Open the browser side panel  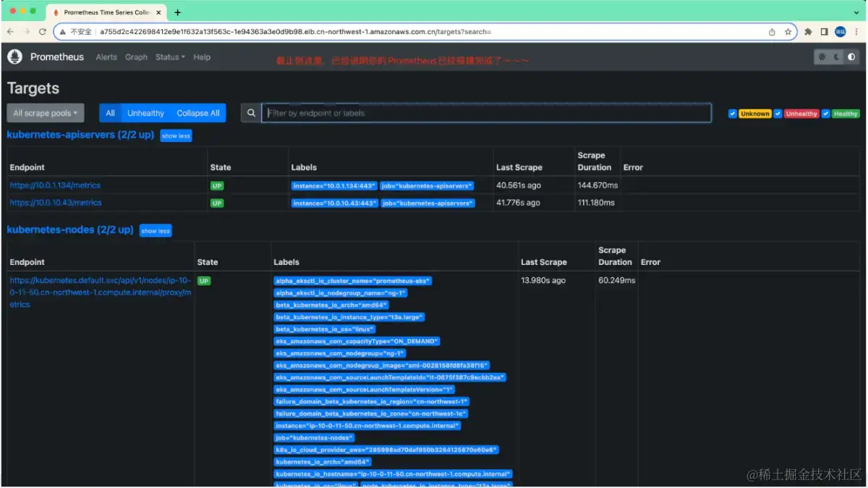point(824,32)
